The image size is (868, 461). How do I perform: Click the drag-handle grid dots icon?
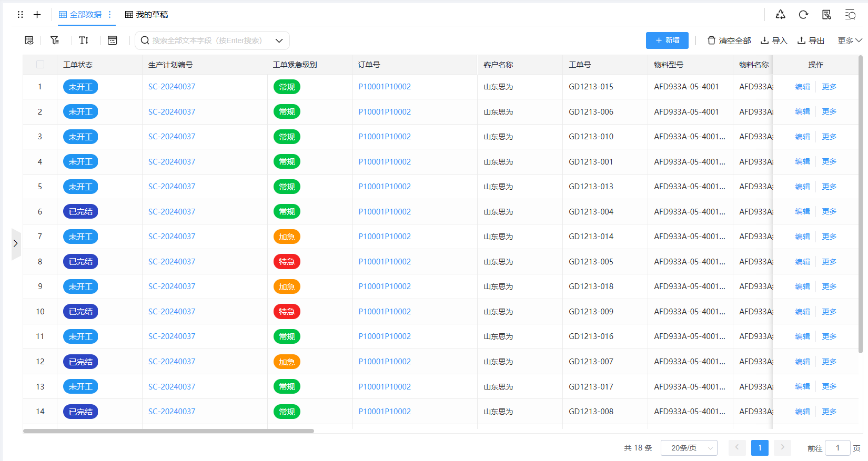coord(21,15)
